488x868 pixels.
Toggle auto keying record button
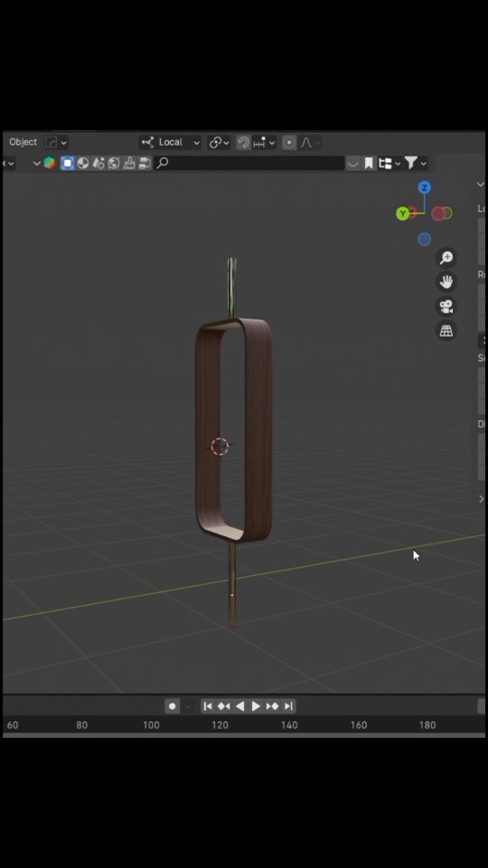tap(172, 706)
